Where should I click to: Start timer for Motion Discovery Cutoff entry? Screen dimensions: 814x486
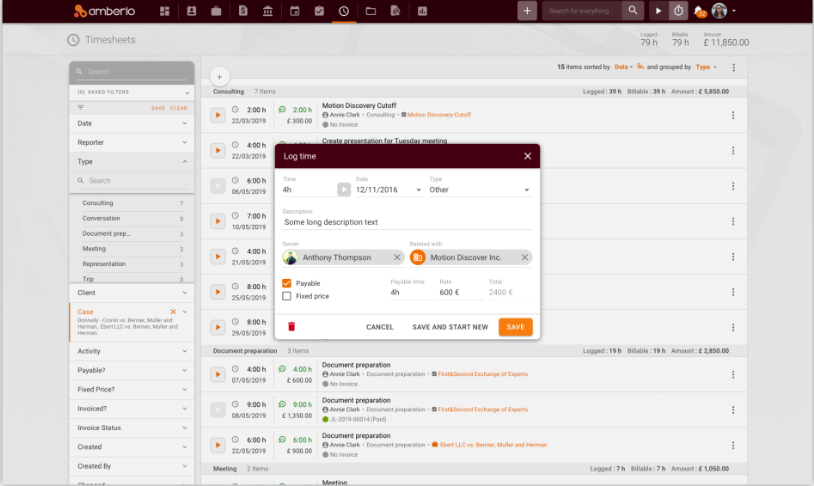pyautogui.click(x=218, y=115)
